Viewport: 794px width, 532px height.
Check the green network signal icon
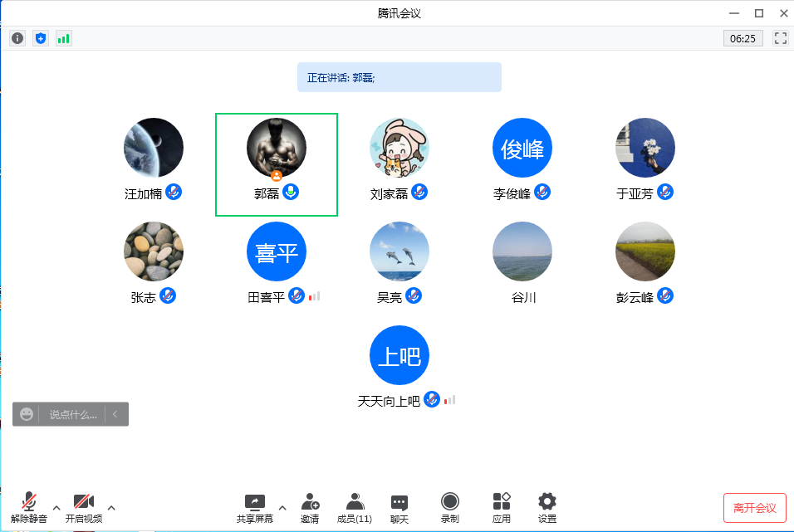point(63,38)
